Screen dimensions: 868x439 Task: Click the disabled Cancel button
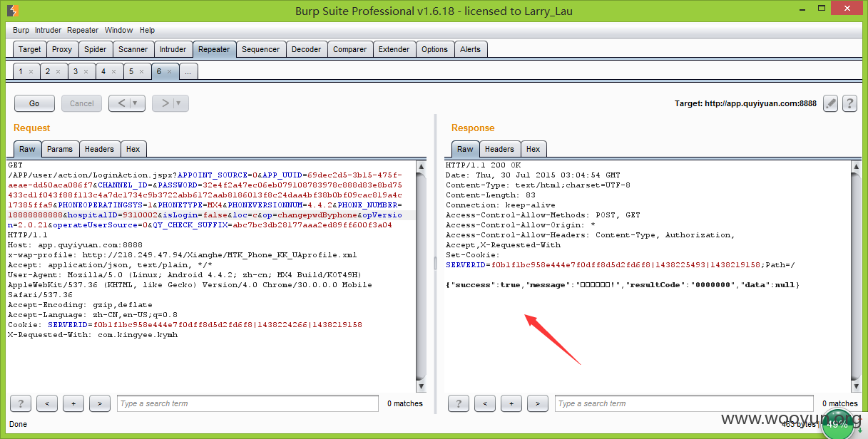click(x=82, y=103)
